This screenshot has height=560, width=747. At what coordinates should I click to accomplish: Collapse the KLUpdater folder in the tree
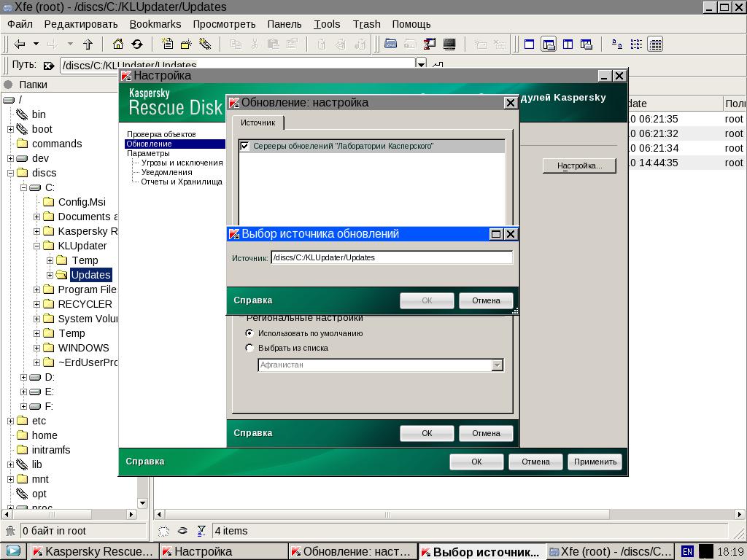point(37,246)
